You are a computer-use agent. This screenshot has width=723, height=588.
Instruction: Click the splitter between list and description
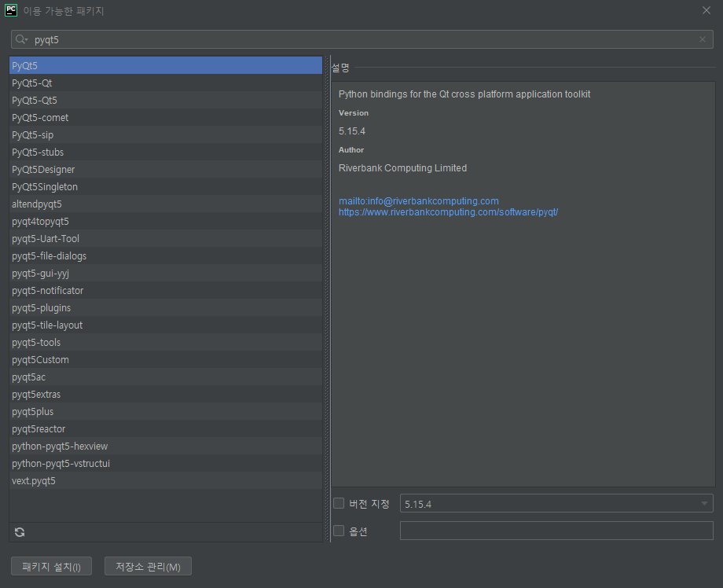[x=328, y=299]
